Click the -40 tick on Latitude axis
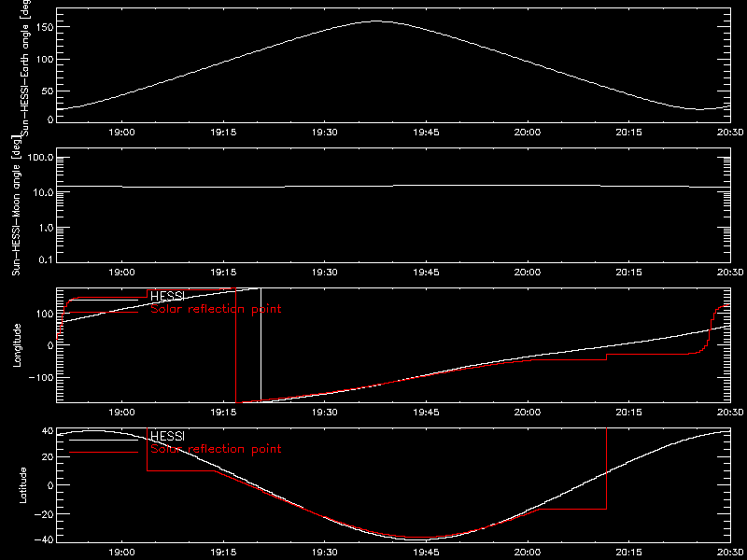The width and height of the screenshot is (747, 560). click(x=44, y=539)
